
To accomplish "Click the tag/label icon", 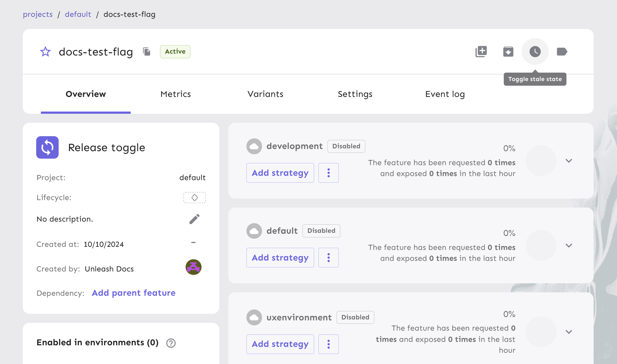I will tap(562, 51).
